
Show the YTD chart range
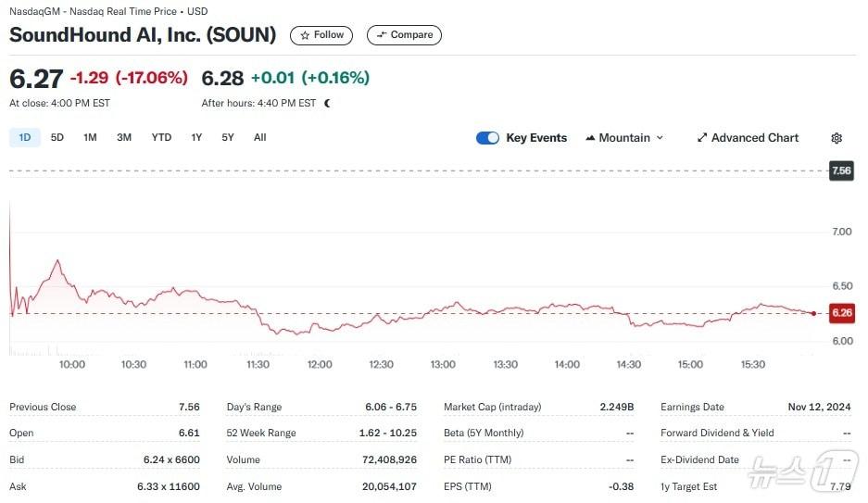tap(161, 137)
